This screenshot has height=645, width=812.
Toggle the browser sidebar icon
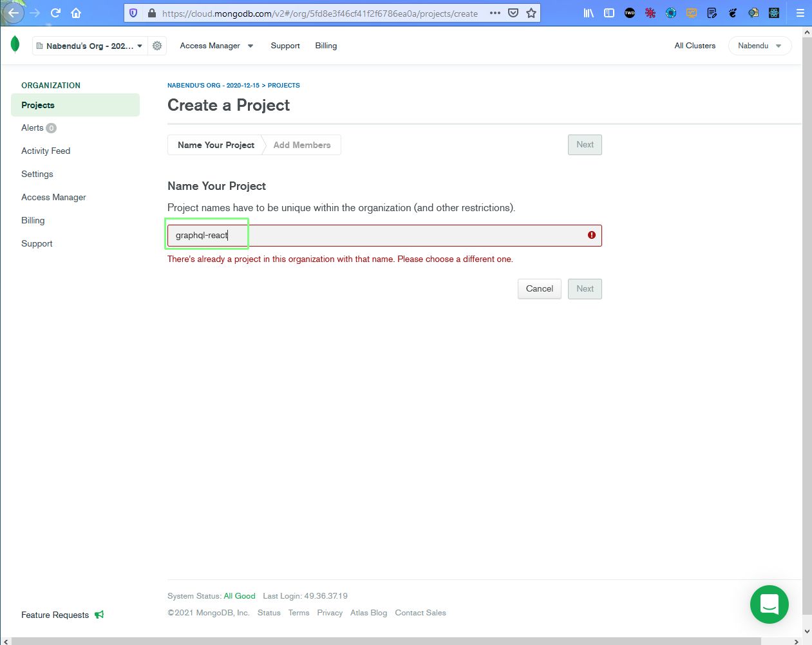(609, 13)
